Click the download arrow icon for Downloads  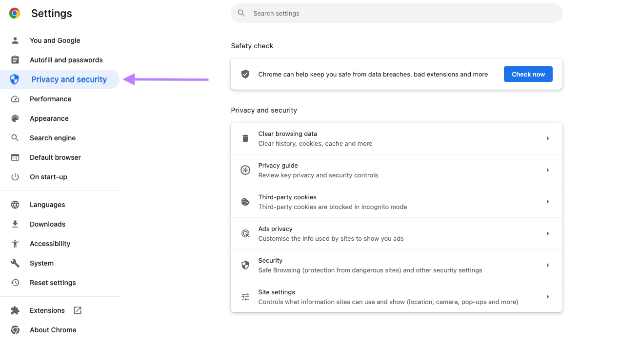point(15,224)
